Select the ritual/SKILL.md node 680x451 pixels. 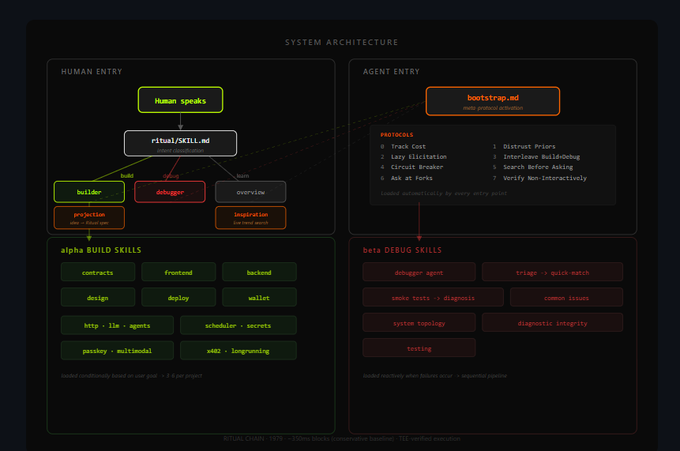180,143
